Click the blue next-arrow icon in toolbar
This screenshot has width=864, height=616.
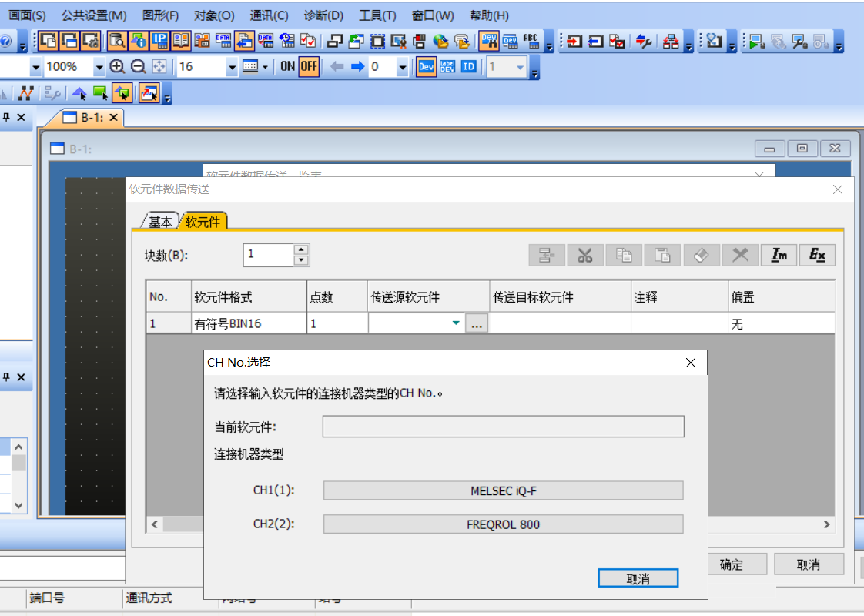coord(357,67)
